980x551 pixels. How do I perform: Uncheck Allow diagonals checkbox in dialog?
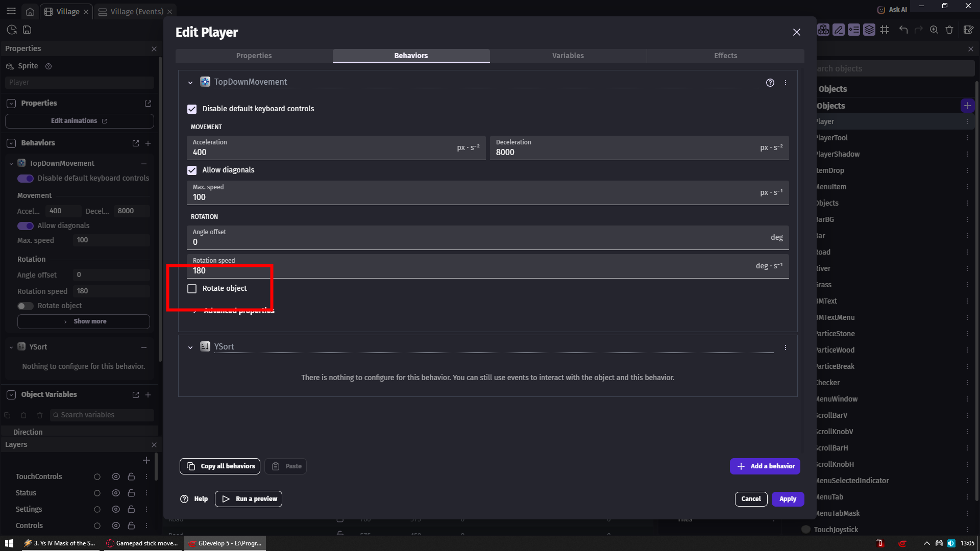tap(192, 170)
